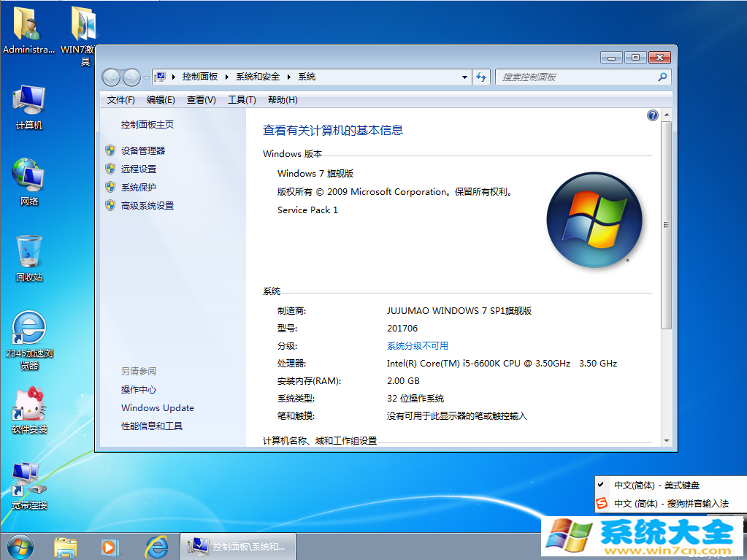This screenshot has width=747, height=560.
Task: Click the refresh icon in the address bar
Action: pyautogui.click(x=480, y=77)
